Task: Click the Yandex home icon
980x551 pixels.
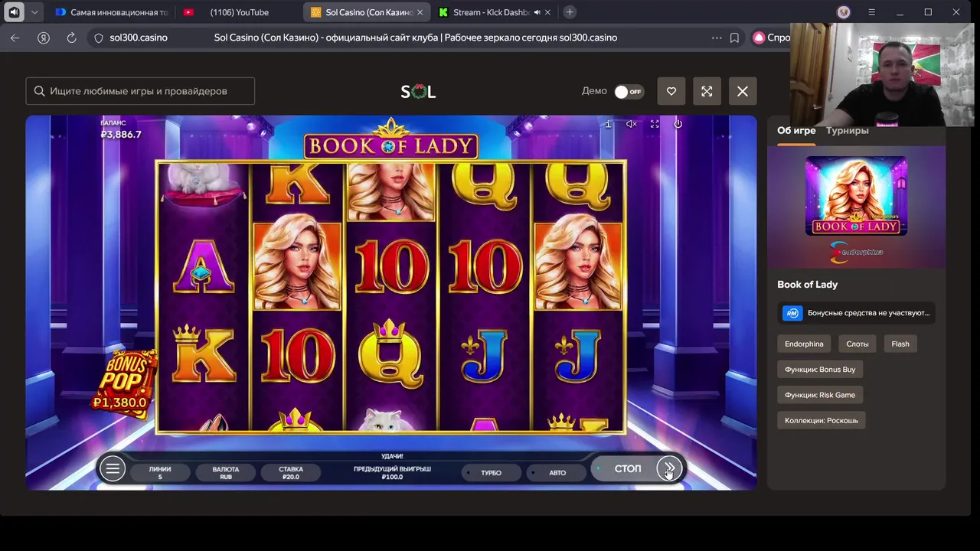Action: coord(44,37)
